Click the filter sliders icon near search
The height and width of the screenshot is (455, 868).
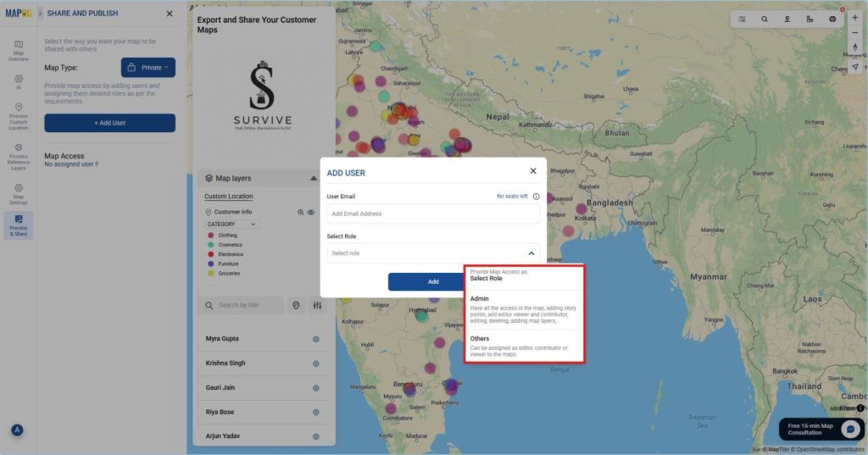click(317, 306)
